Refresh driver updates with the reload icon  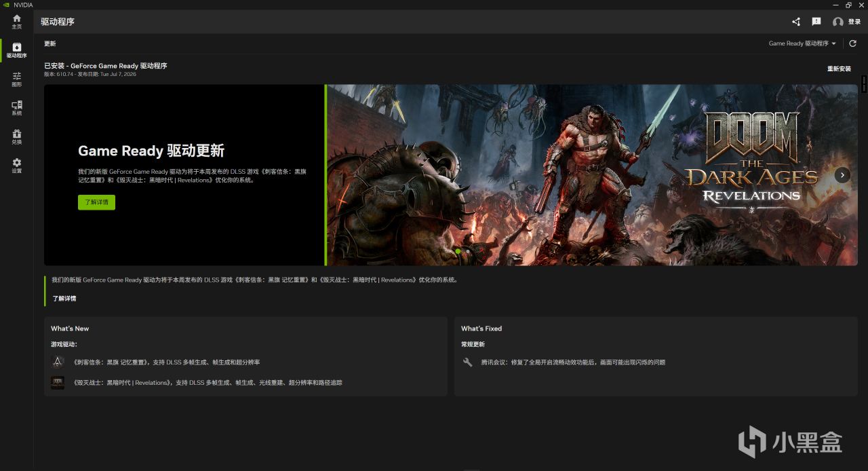coord(853,43)
